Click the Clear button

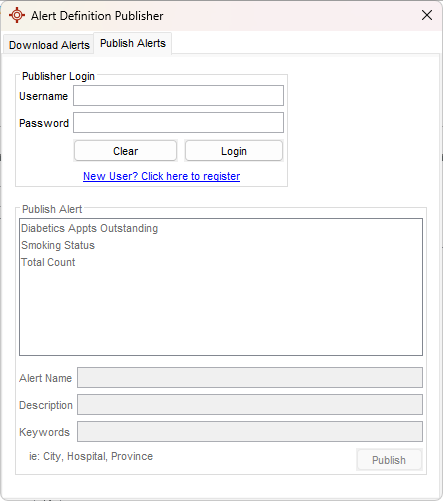click(x=125, y=151)
